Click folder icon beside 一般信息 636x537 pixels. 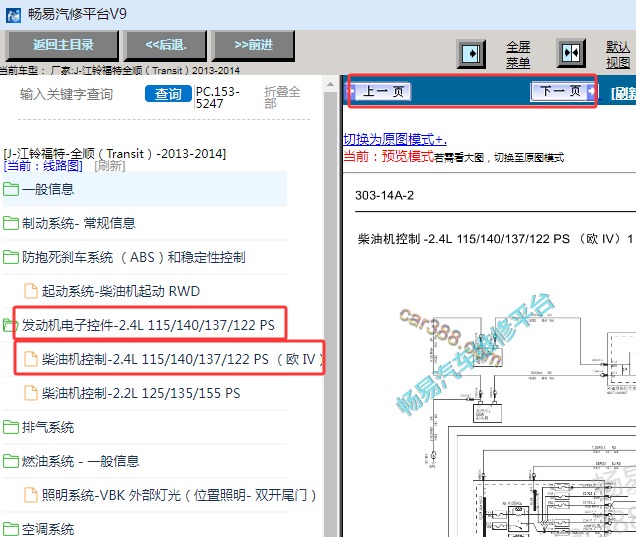11,189
